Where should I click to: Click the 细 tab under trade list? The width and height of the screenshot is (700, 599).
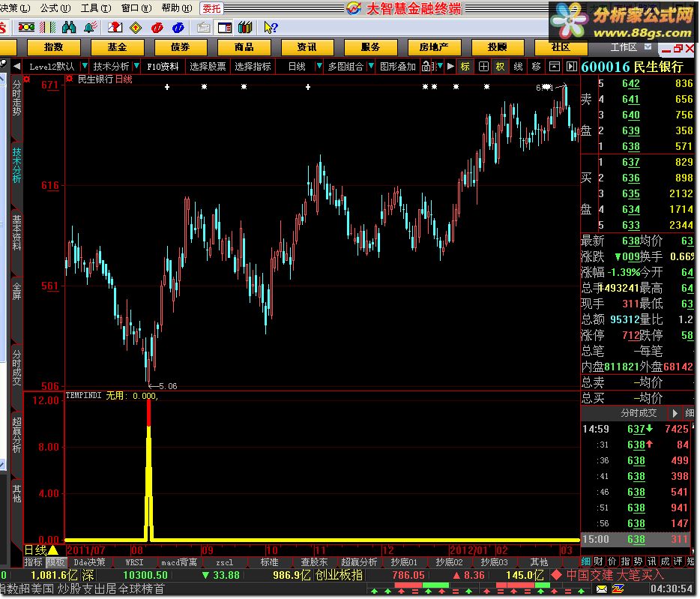click(585, 562)
